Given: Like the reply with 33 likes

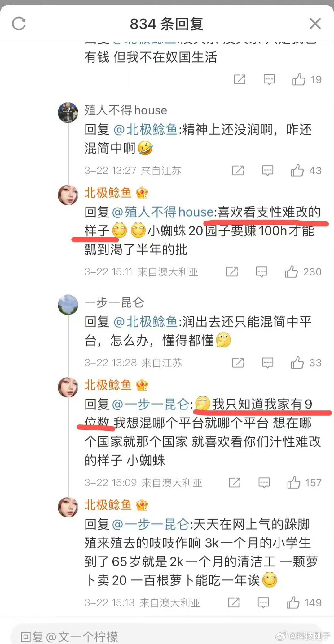Looking at the screenshot, I should pyautogui.click(x=297, y=363).
